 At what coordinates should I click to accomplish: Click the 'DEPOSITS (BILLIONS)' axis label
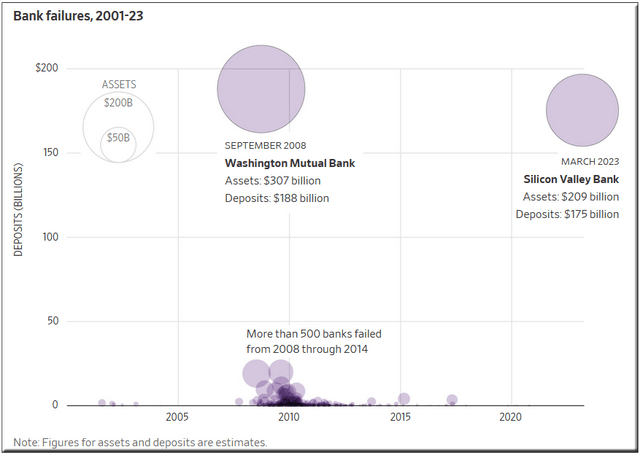coord(18,210)
